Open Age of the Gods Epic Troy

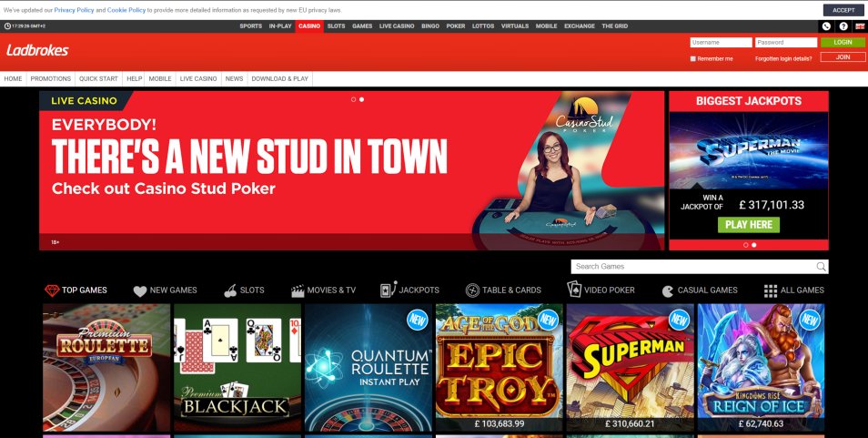[499, 367]
